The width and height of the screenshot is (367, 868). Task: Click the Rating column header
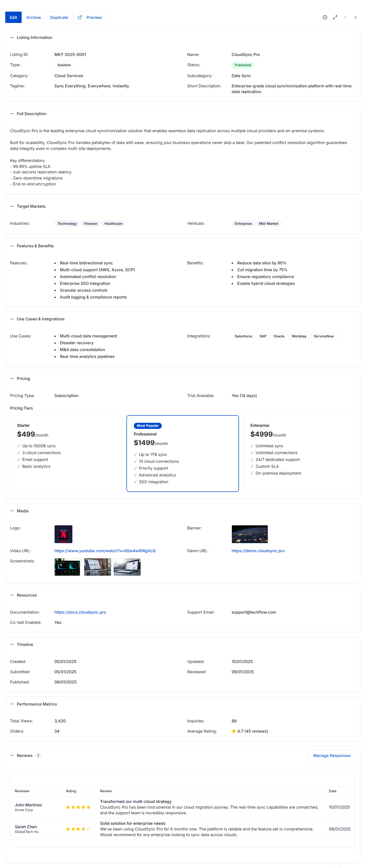71,791
